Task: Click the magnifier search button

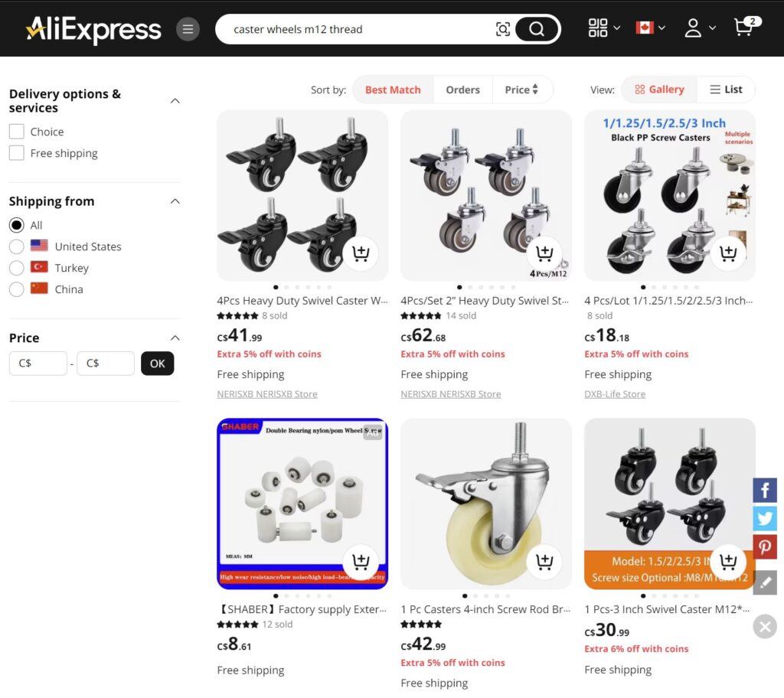Action: [x=537, y=29]
